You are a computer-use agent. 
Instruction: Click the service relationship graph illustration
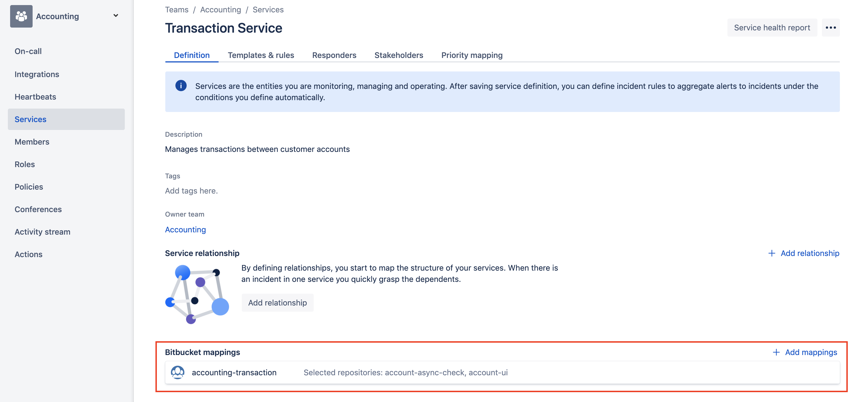point(197,295)
